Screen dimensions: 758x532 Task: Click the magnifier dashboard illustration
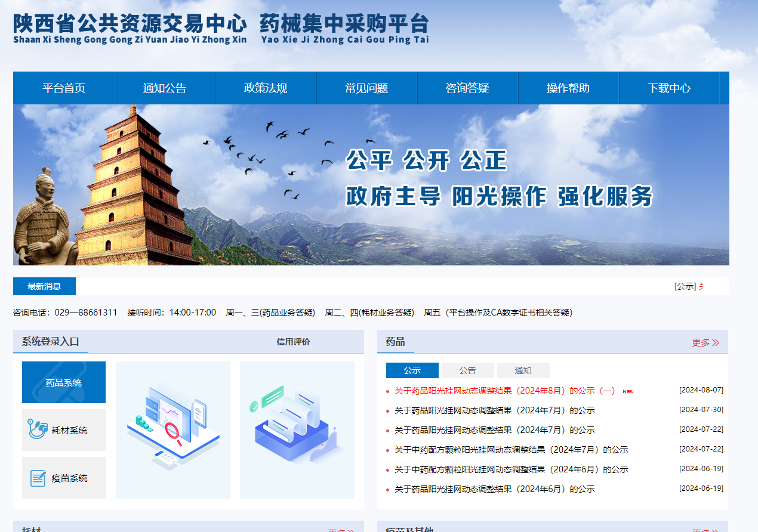172,429
